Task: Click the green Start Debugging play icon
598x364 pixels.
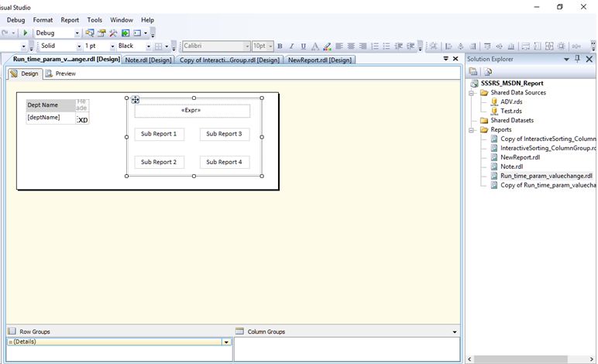Action: (26, 33)
